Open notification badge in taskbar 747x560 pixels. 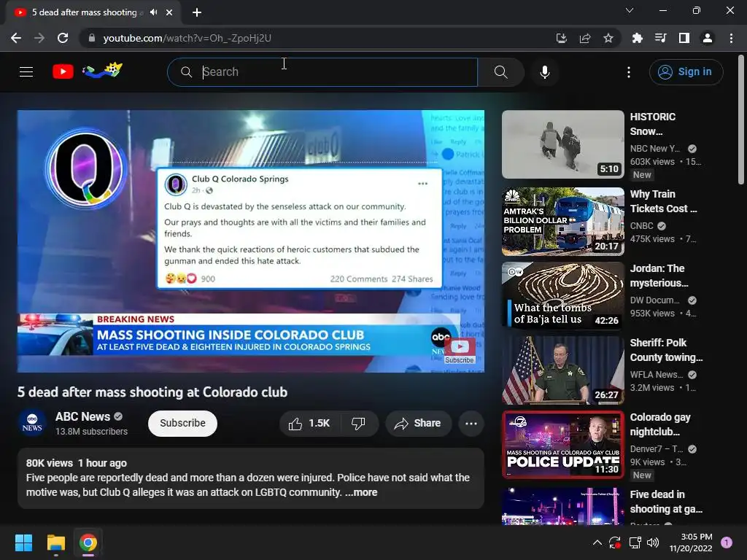(727, 542)
